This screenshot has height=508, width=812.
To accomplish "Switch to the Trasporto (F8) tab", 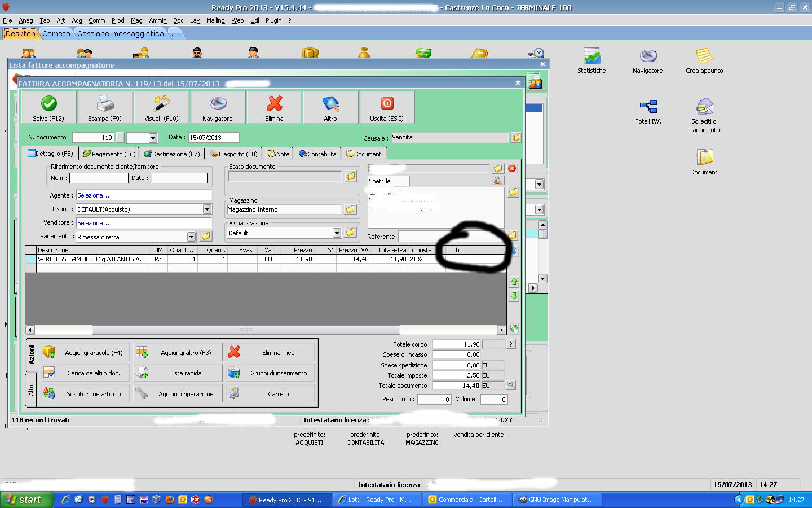I will [x=233, y=154].
